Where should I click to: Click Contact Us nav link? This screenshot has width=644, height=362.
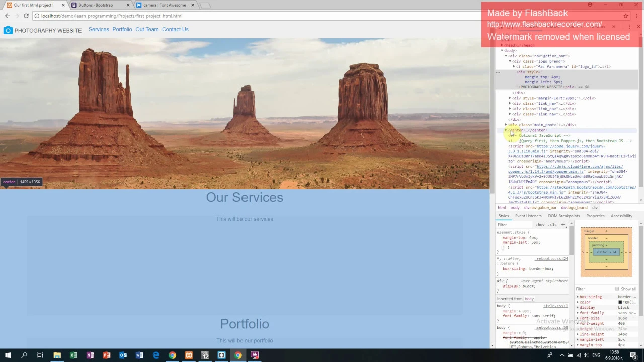pyautogui.click(x=175, y=29)
